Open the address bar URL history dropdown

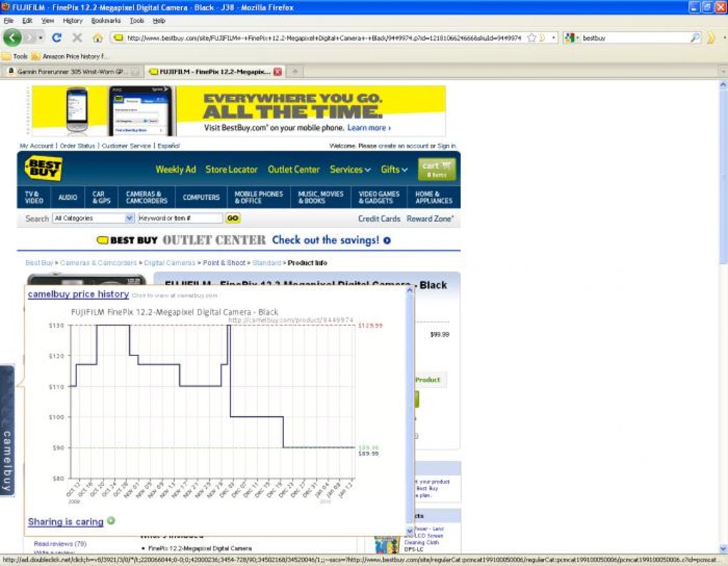[x=553, y=38]
